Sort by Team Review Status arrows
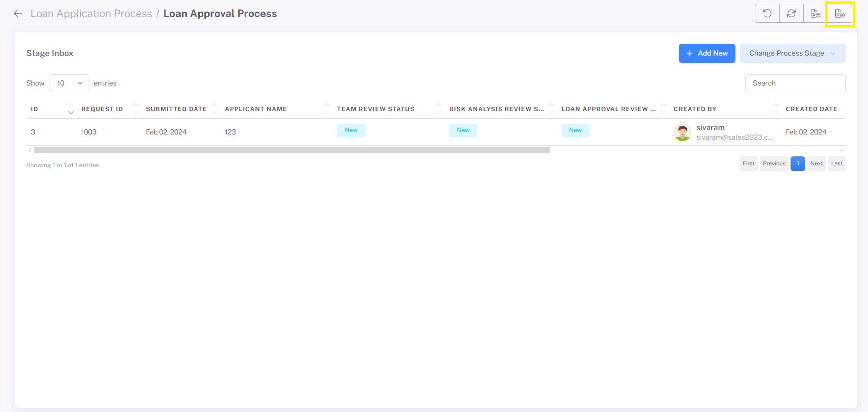 (x=439, y=109)
